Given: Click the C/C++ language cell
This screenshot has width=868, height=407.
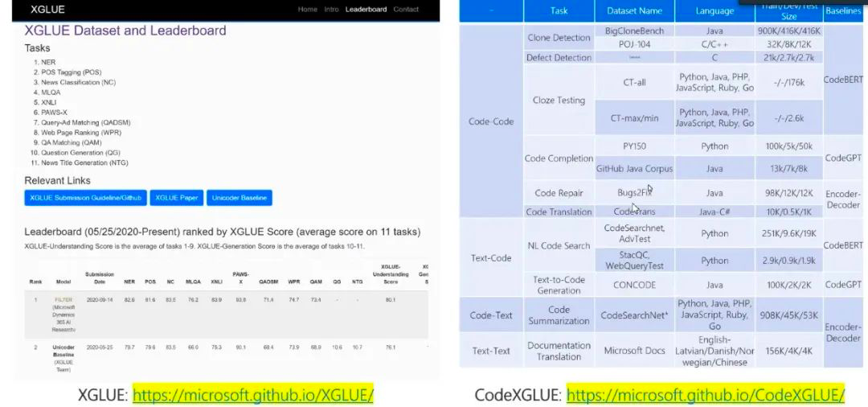Looking at the screenshot, I should [x=714, y=44].
